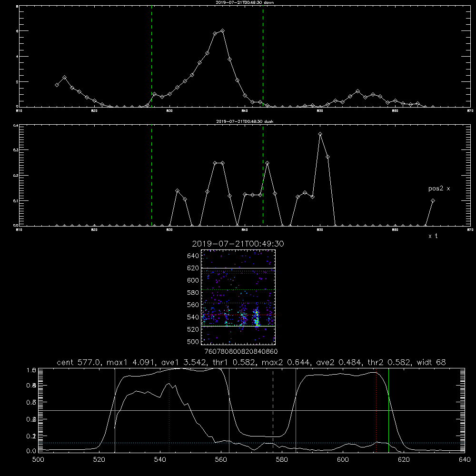Click the orange dashed center line in bottom plot
This screenshot has height=476, width=476.
273,410
